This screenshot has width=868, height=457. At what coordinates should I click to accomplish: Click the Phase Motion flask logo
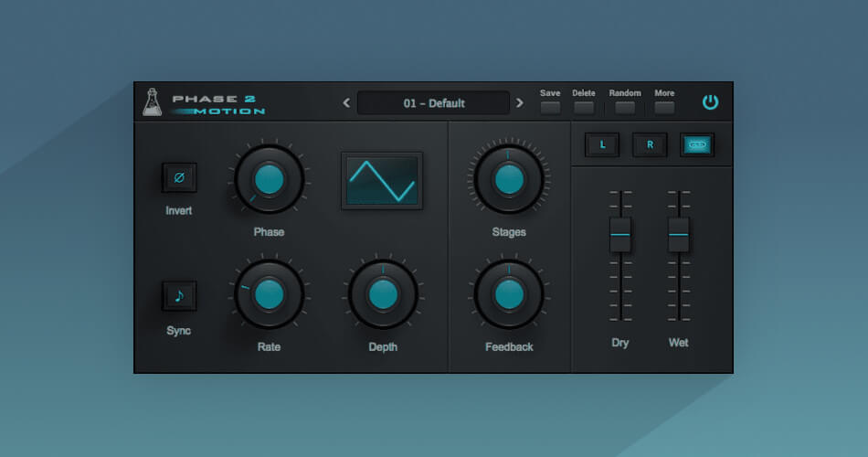point(152,102)
